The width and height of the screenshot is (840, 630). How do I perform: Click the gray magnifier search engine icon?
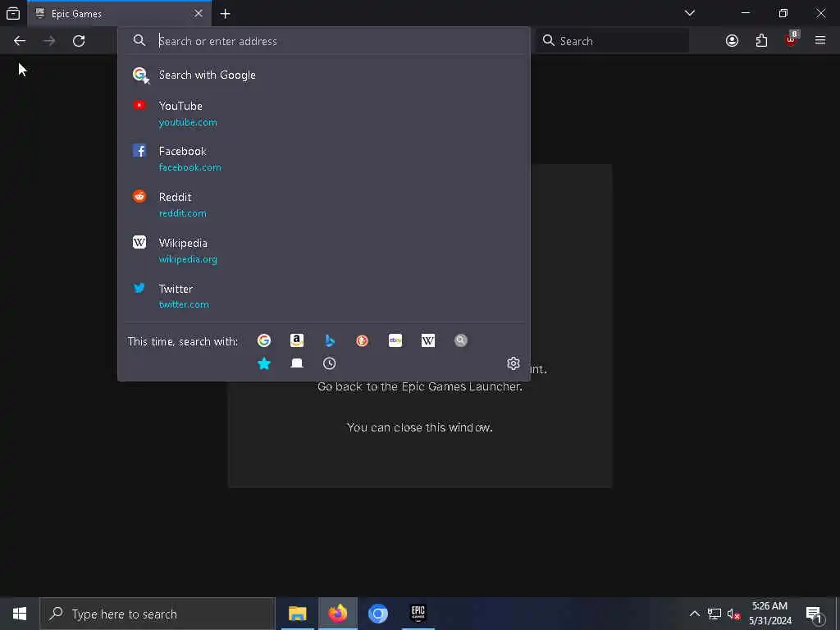[461, 340]
